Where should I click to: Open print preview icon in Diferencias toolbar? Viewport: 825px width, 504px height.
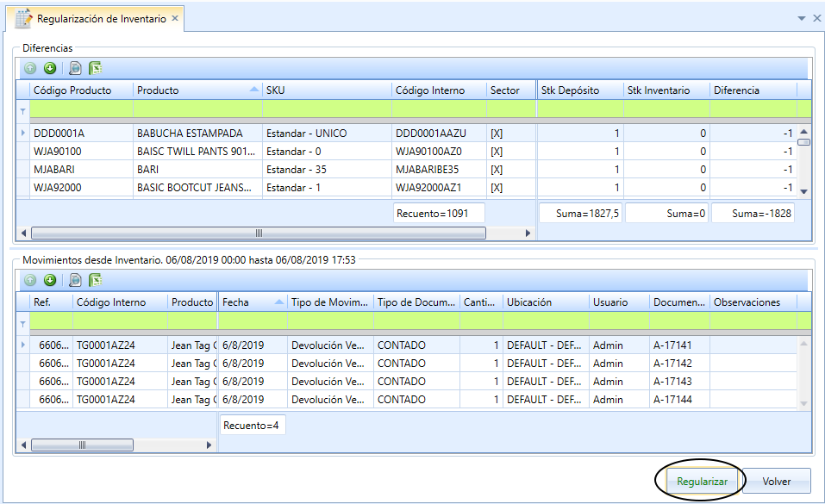point(75,68)
